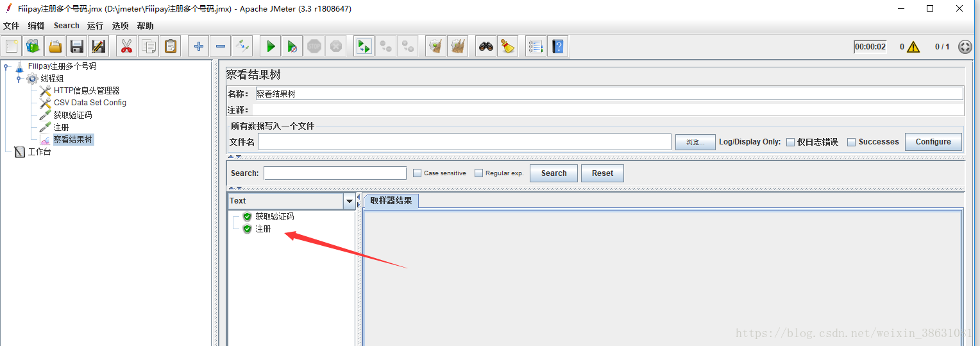The width and height of the screenshot is (980, 346).
Task: Expand all nodes with plus icon
Action: click(x=199, y=46)
